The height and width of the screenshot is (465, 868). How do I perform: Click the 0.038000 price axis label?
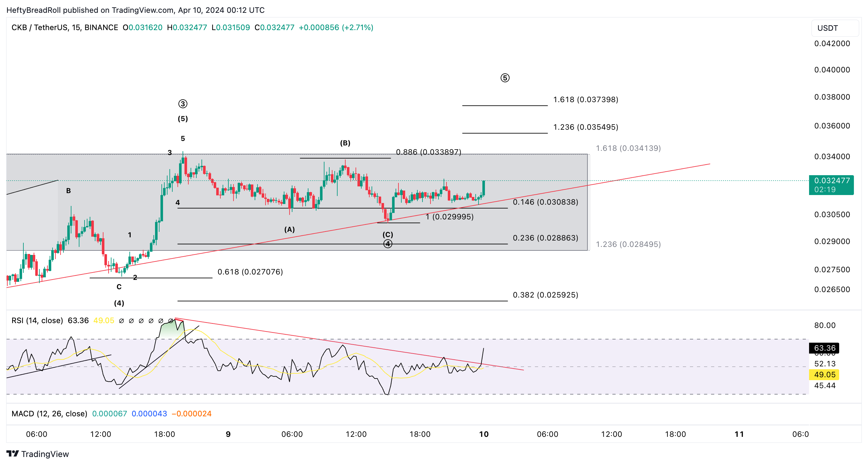pos(832,97)
